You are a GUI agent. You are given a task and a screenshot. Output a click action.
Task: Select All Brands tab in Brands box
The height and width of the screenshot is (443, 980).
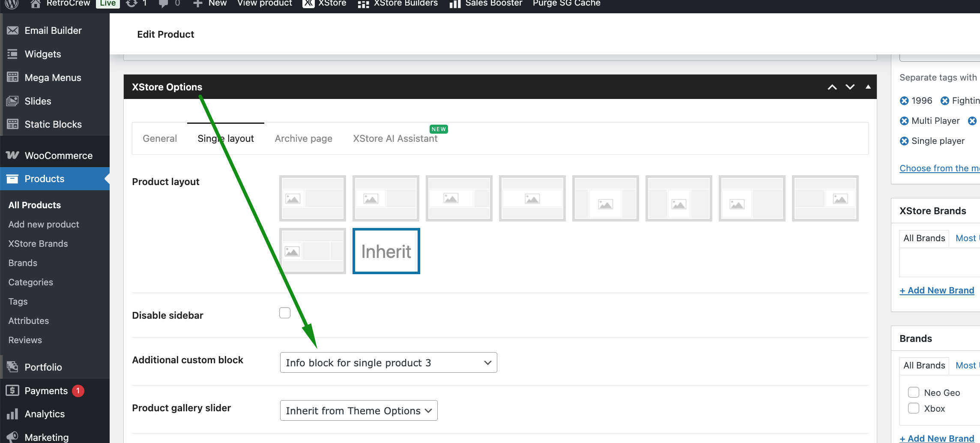[924, 365]
